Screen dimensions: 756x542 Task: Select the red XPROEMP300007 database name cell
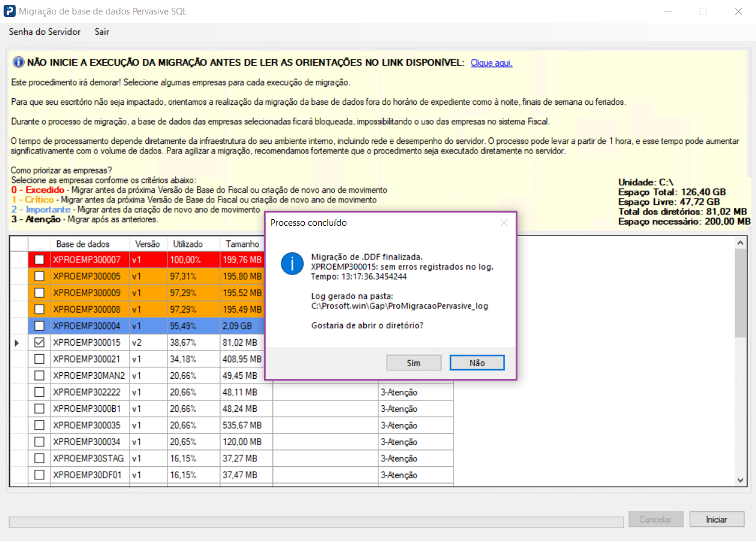coord(90,260)
